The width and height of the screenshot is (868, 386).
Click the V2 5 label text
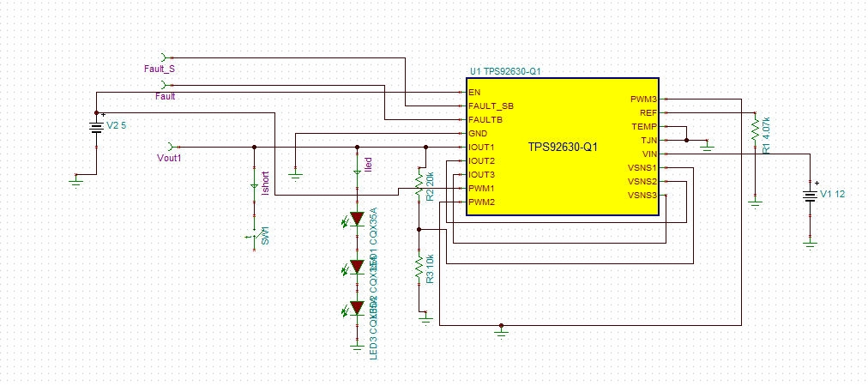tap(117, 126)
